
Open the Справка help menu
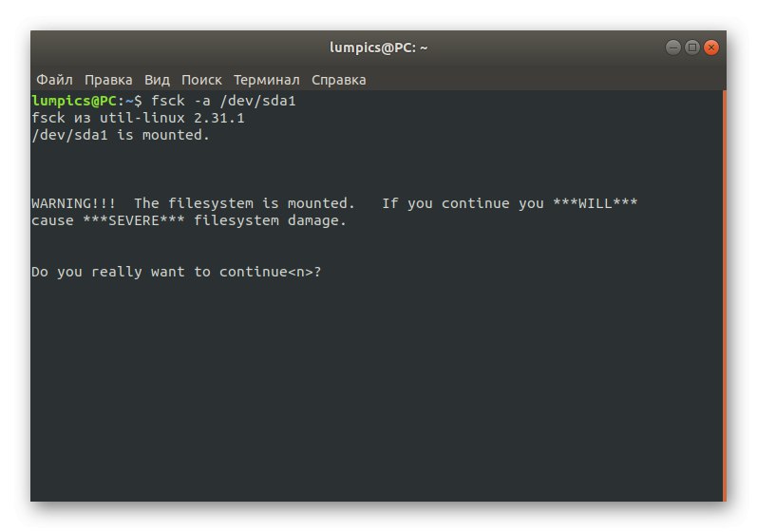338,80
